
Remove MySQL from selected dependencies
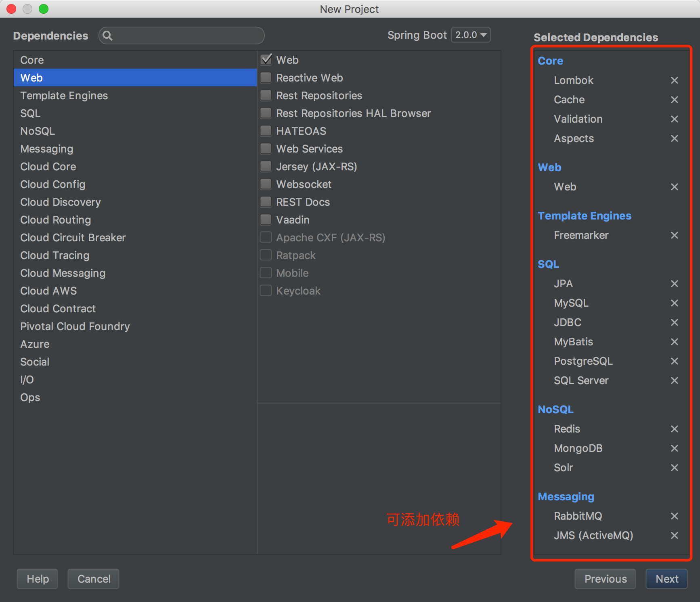(x=674, y=303)
